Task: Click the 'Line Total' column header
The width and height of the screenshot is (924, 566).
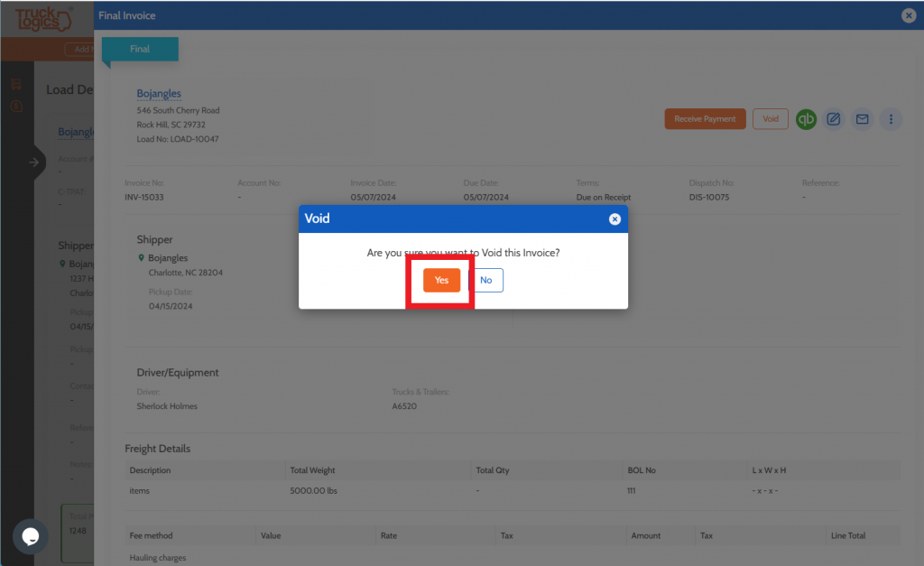Action: [x=848, y=535]
